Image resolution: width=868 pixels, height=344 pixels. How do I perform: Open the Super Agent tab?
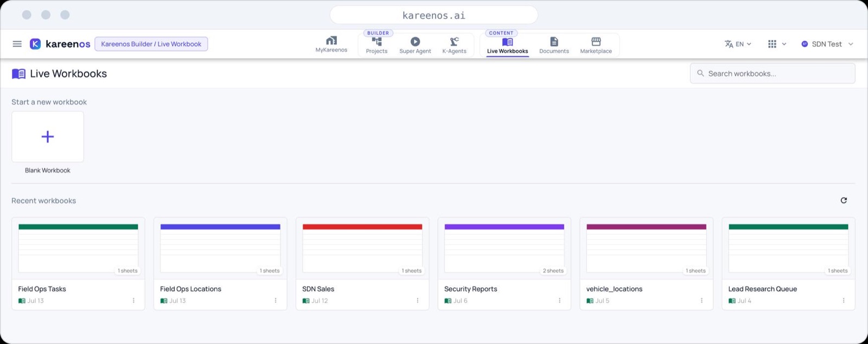click(415, 46)
